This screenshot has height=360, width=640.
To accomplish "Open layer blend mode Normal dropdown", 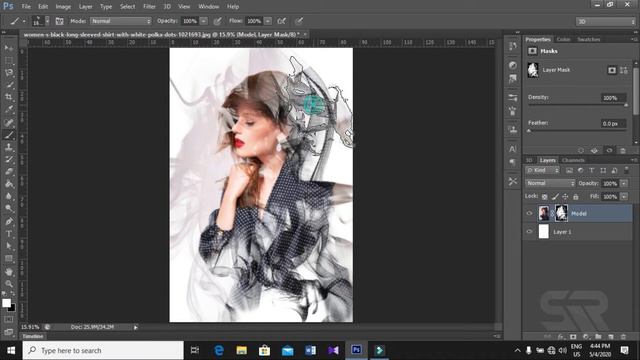I will (x=550, y=183).
